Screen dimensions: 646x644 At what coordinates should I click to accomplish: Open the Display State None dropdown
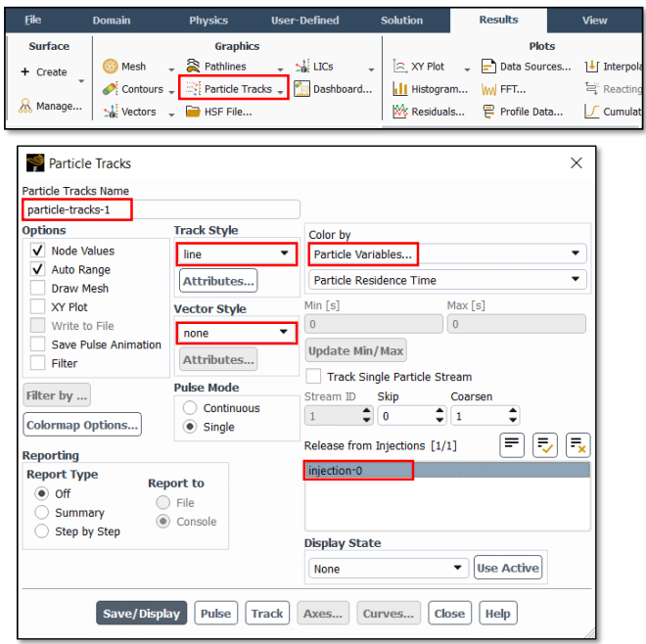point(389,569)
